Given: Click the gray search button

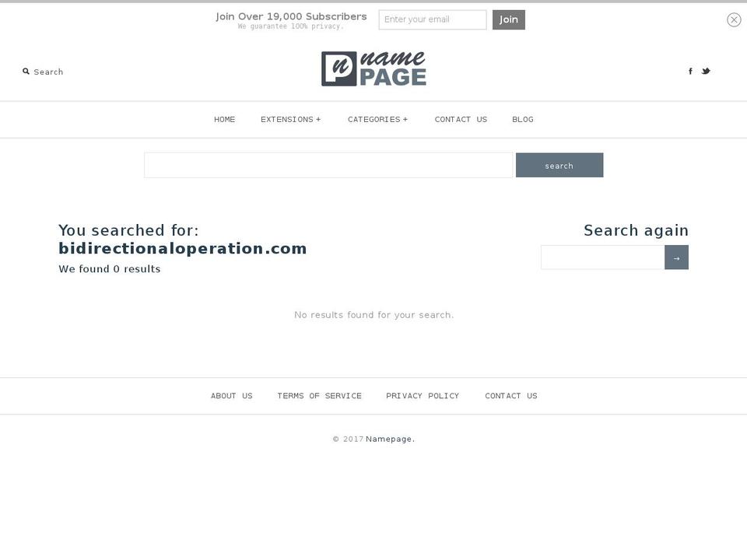Looking at the screenshot, I should tap(559, 165).
